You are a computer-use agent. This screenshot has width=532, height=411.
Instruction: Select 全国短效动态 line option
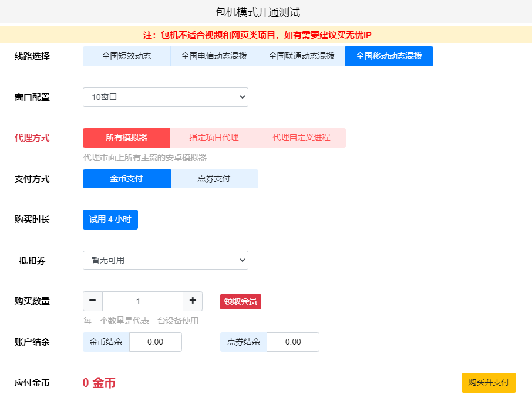click(x=126, y=56)
